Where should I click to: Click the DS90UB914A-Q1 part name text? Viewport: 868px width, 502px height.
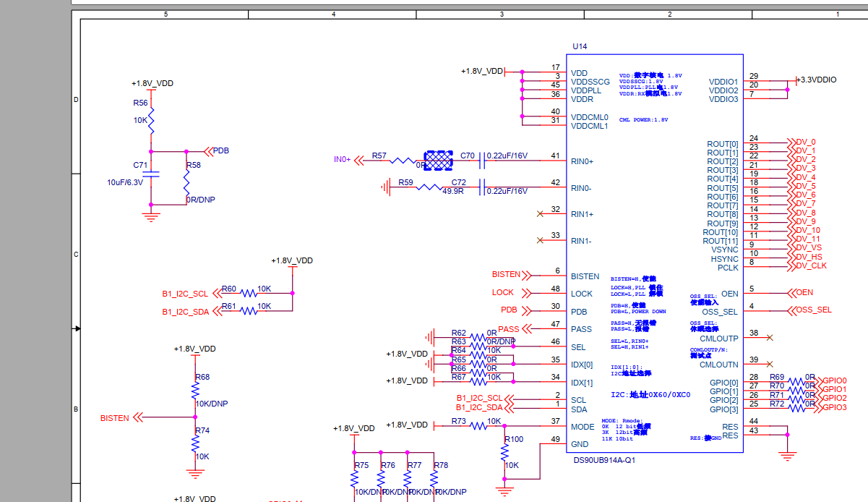tap(603, 458)
